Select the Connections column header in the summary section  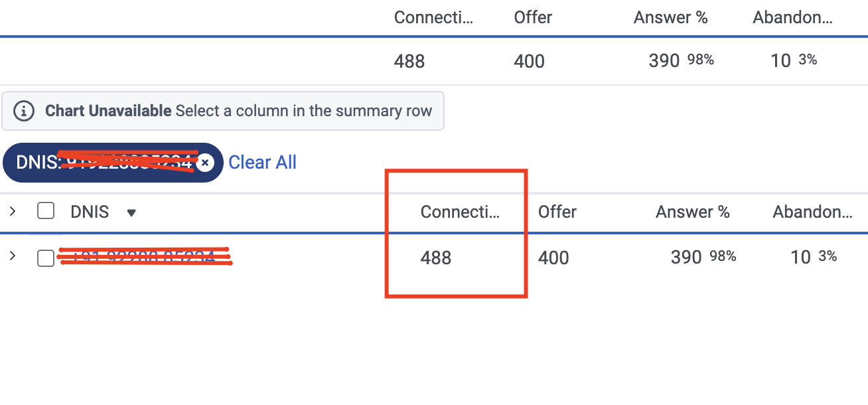click(x=433, y=18)
